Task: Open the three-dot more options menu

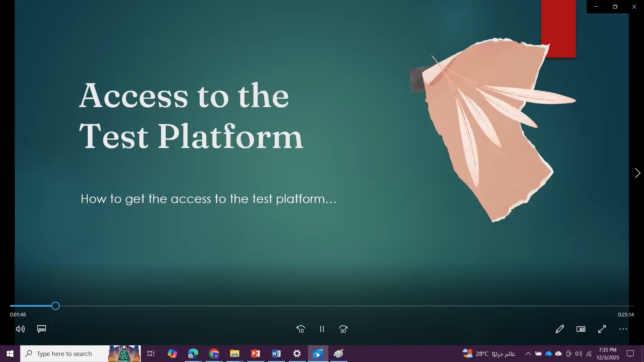Action: tap(623, 329)
